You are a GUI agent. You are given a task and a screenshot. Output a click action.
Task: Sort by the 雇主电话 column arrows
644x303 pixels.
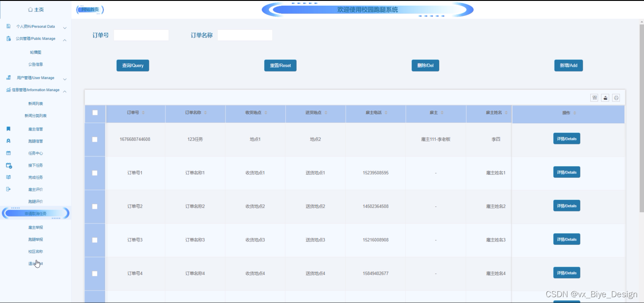point(386,113)
